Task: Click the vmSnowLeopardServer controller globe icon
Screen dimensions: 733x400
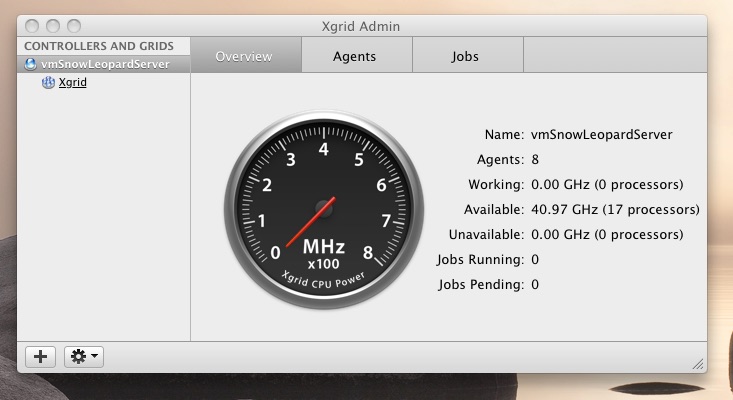Action: click(30, 64)
